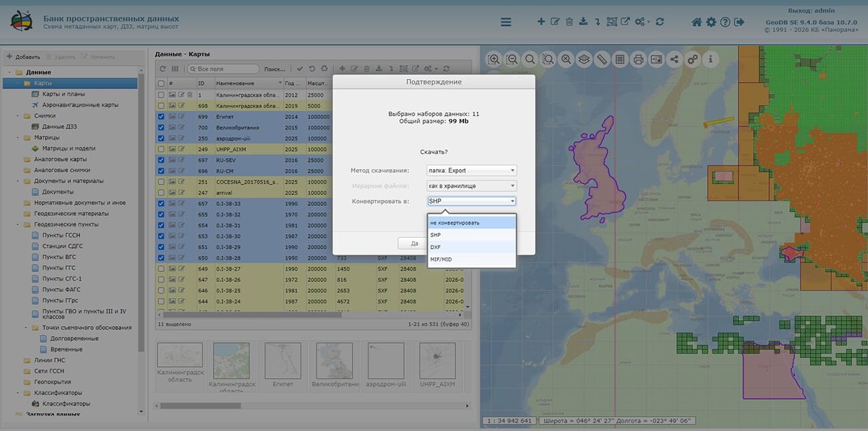Screen dimensions: 868x431
Task: Open the 'Метод скачивания' dropdown
Action: [471, 170]
